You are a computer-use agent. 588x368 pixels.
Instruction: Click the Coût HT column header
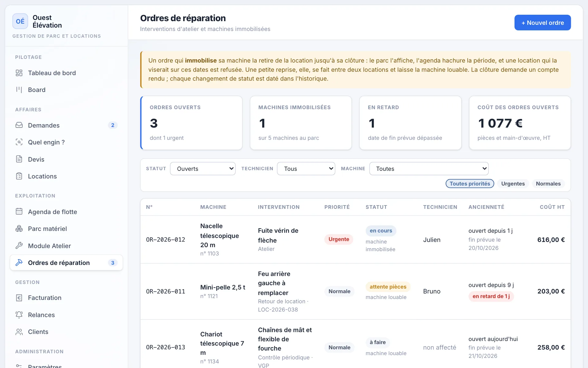[x=552, y=207]
